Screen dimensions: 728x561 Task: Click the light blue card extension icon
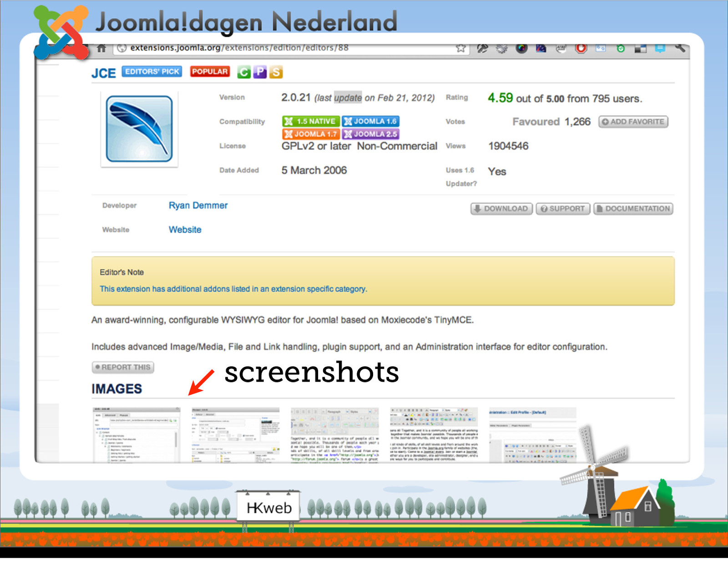pos(601,48)
